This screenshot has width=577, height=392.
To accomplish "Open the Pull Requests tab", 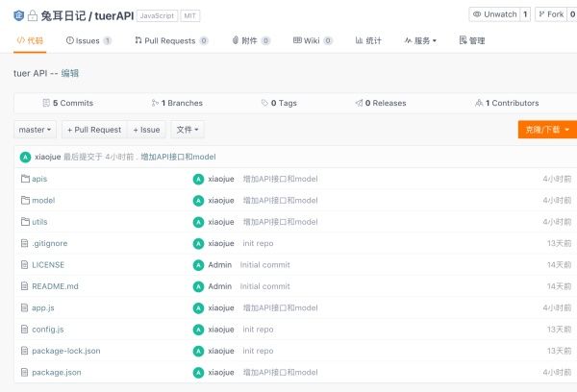I will pos(171,40).
